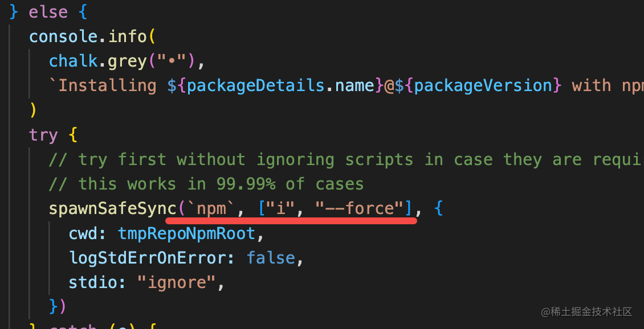Click the packageVersion template variable

(483, 86)
